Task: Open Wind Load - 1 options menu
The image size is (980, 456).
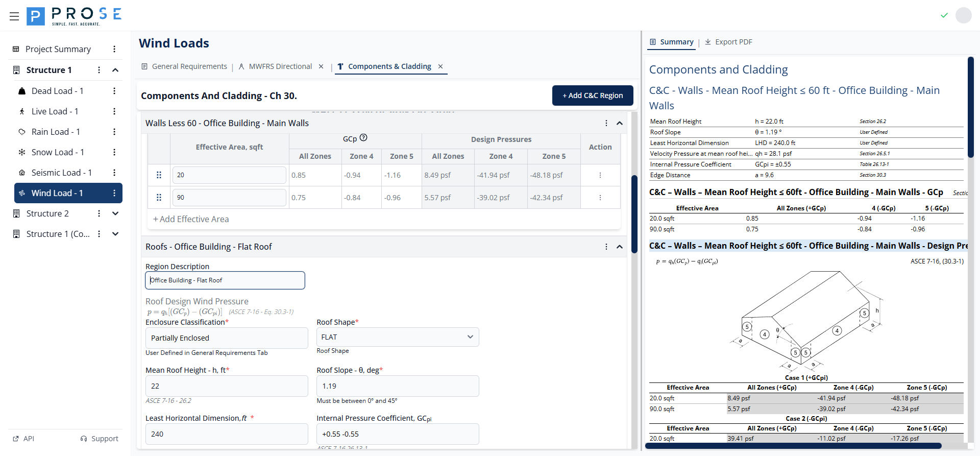Action: point(114,193)
